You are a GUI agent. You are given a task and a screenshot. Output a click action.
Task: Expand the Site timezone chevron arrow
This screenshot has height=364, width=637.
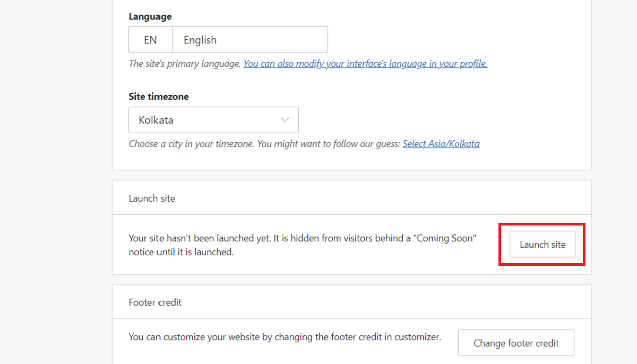pyautogui.click(x=285, y=120)
